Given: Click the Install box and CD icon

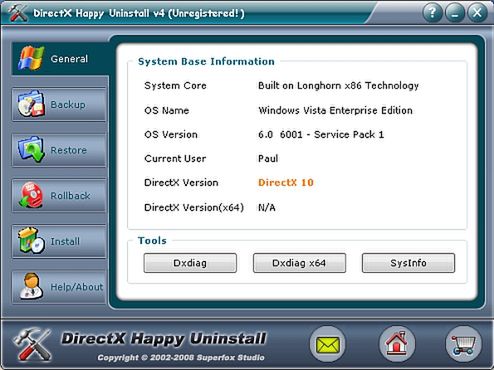Looking at the screenshot, I should click(31, 241).
